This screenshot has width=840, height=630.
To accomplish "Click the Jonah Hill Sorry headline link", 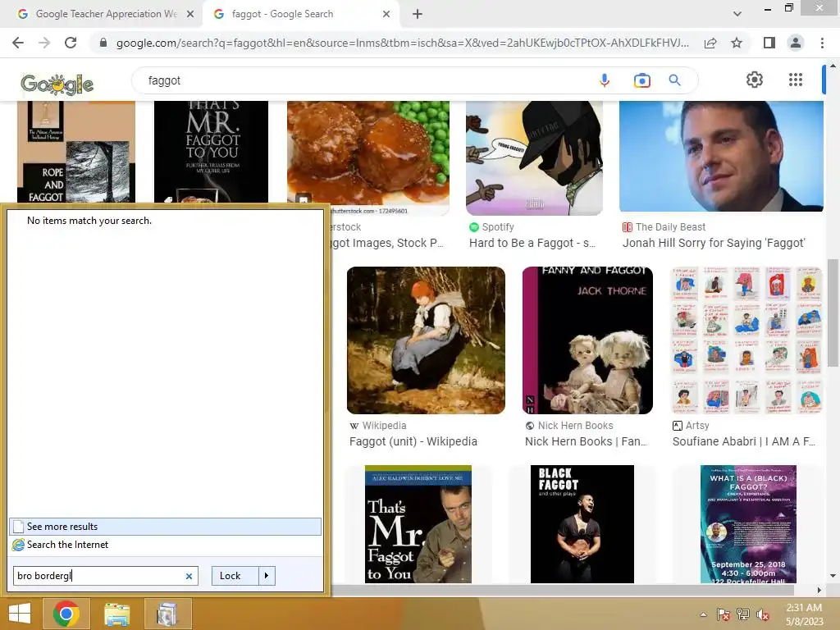I will (714, 243).
